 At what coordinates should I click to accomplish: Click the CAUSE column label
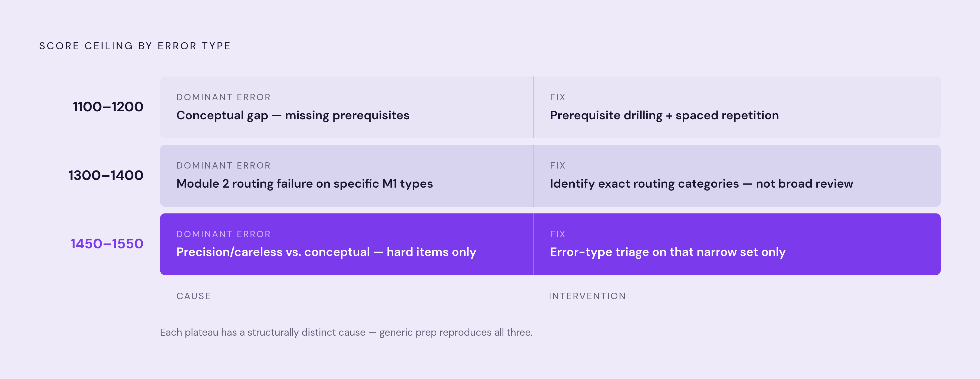(194, 296)
